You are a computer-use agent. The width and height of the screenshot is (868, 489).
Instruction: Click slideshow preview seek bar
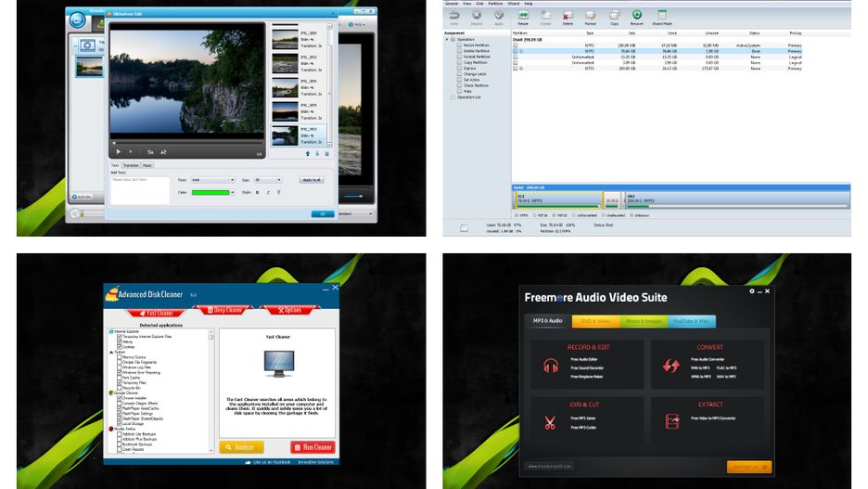pyautogui.click(x=187, y=143)
